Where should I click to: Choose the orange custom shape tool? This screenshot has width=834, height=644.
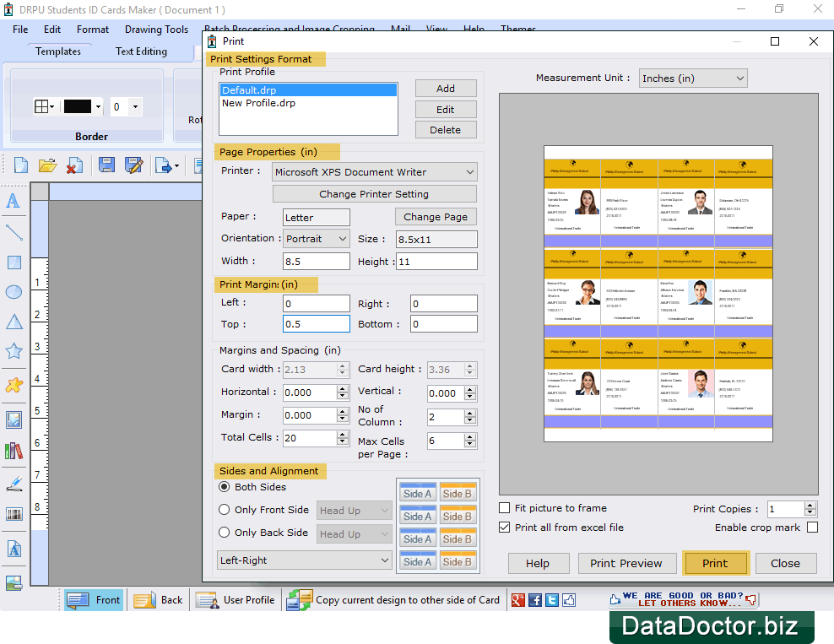pos(14,385)
